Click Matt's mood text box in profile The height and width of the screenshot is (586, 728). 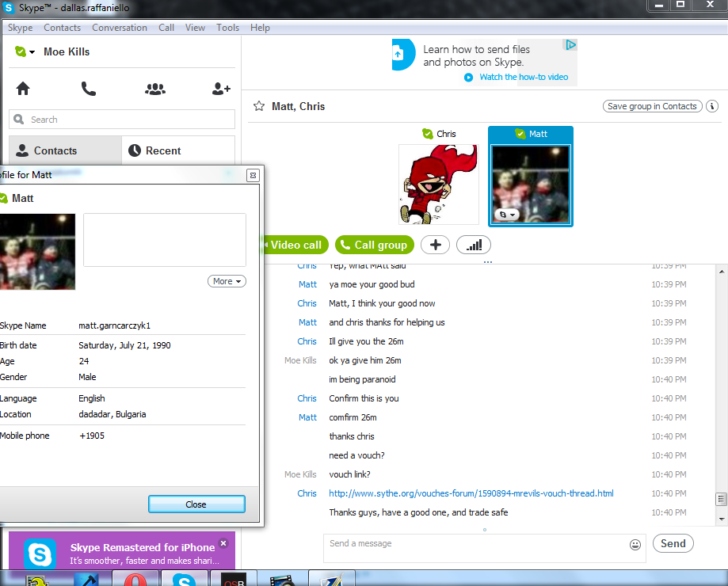coord(165,240)
